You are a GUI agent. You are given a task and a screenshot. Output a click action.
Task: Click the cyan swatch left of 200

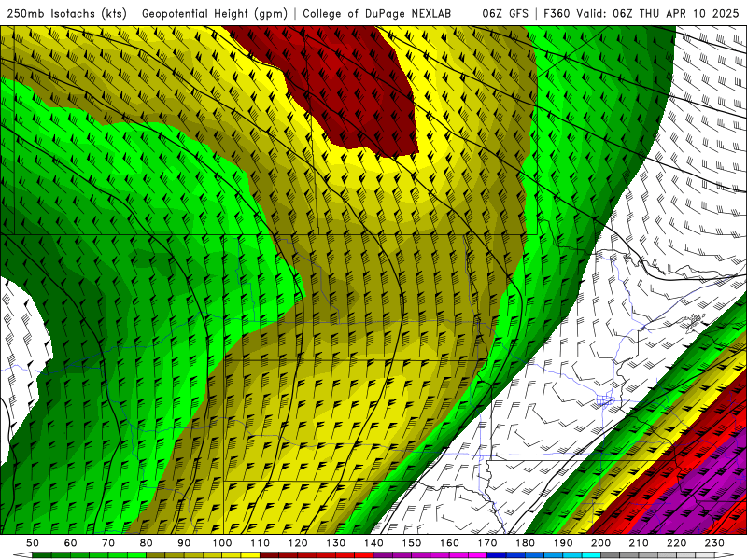click(x=591, y=555)
